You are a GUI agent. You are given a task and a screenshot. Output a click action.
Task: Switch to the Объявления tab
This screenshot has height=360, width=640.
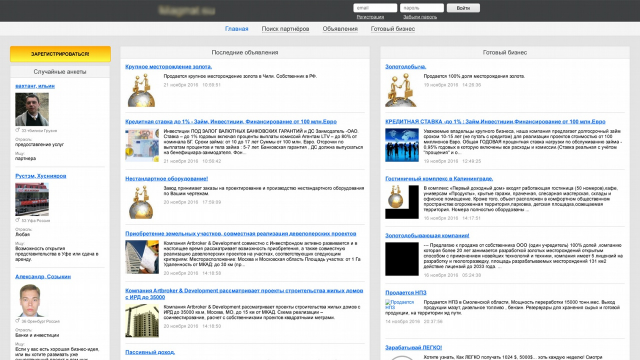point(340,29)
